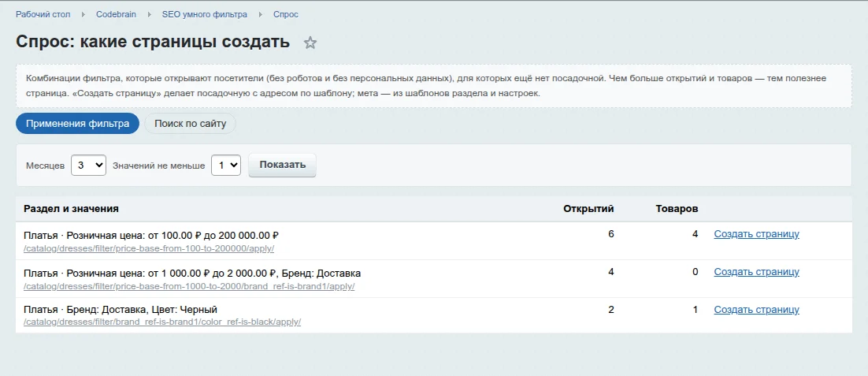Select row text with от 1 000.00 ₽ до 2 000.00 ₽
Image resolution: width=868 pixels, height=376 pixels.
(x=192, y=274)
